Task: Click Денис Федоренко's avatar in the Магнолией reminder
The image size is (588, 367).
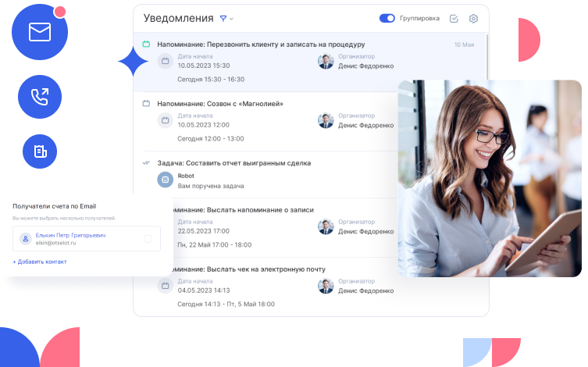Action: (x=326, y=120)
